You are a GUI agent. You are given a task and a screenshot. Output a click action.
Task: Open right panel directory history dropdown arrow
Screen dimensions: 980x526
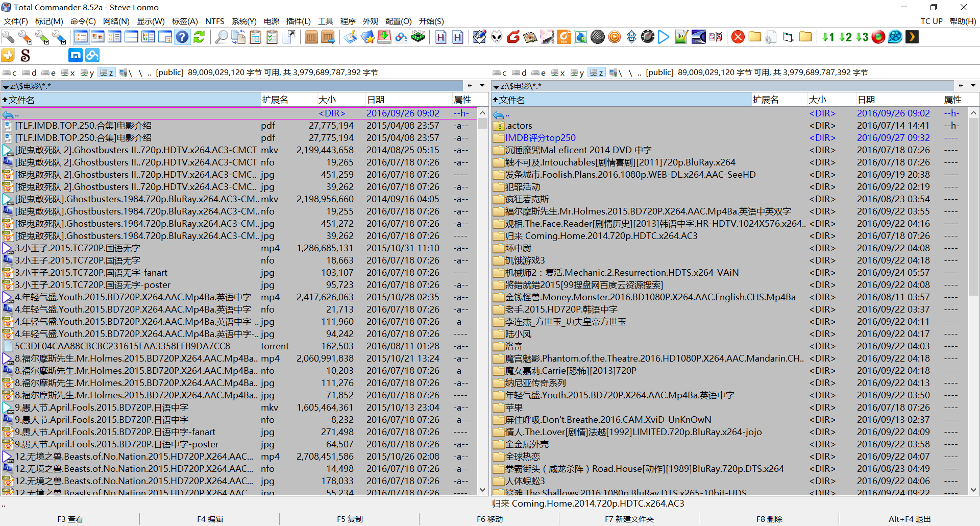coord(973,86)
